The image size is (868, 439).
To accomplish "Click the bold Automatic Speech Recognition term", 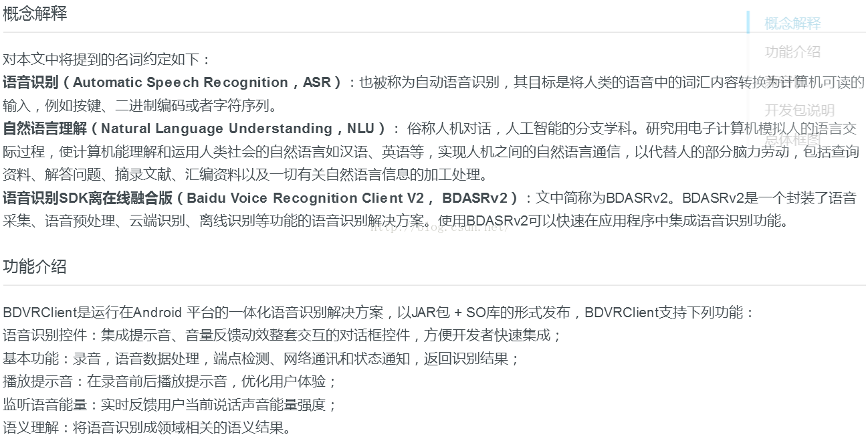I will 181,83.
